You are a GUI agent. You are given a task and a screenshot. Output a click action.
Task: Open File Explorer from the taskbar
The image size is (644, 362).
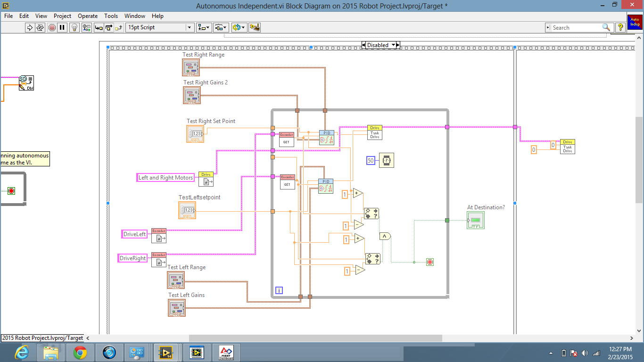point(50,353)
